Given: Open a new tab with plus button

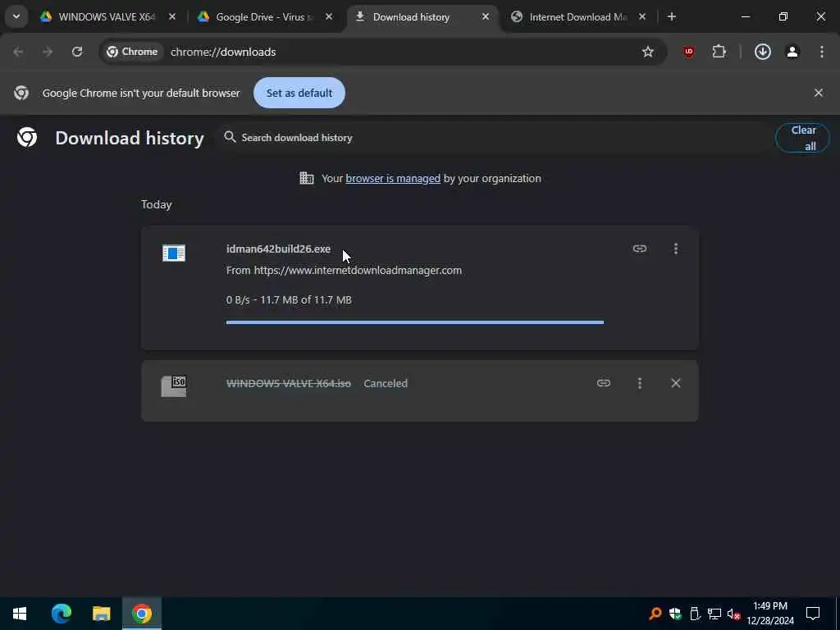Looking at the screenshot, I should pyautogui.click(x=671, y=17).
